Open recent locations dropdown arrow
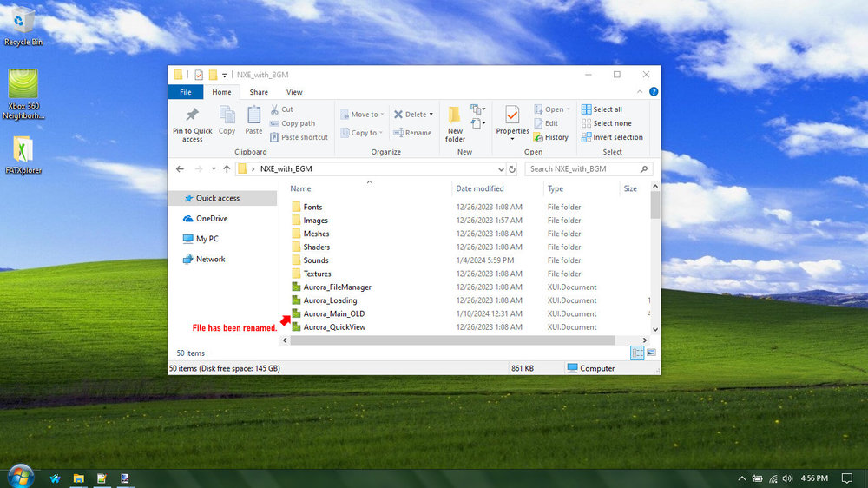Screen dimensions: 868x488 214,169
